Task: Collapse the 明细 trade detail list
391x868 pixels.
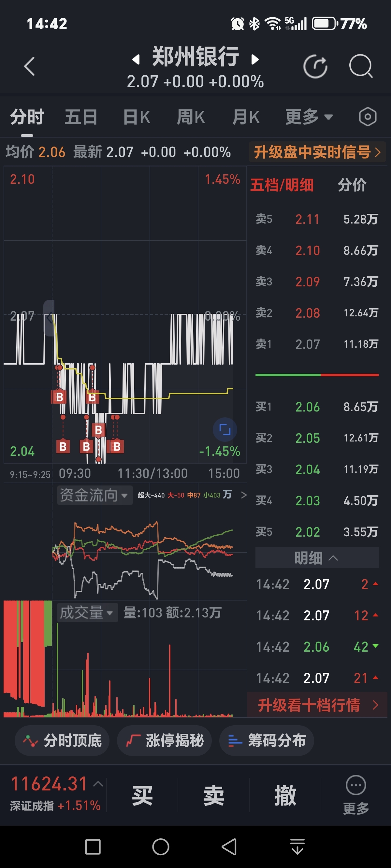Action: (x=317, y=558)
